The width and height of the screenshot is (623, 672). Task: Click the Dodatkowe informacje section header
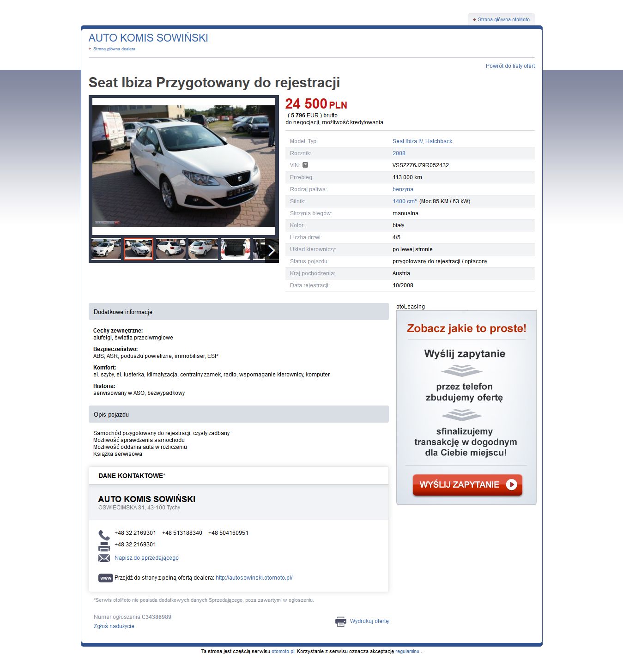pyautogui.click(x=239, y=312)
